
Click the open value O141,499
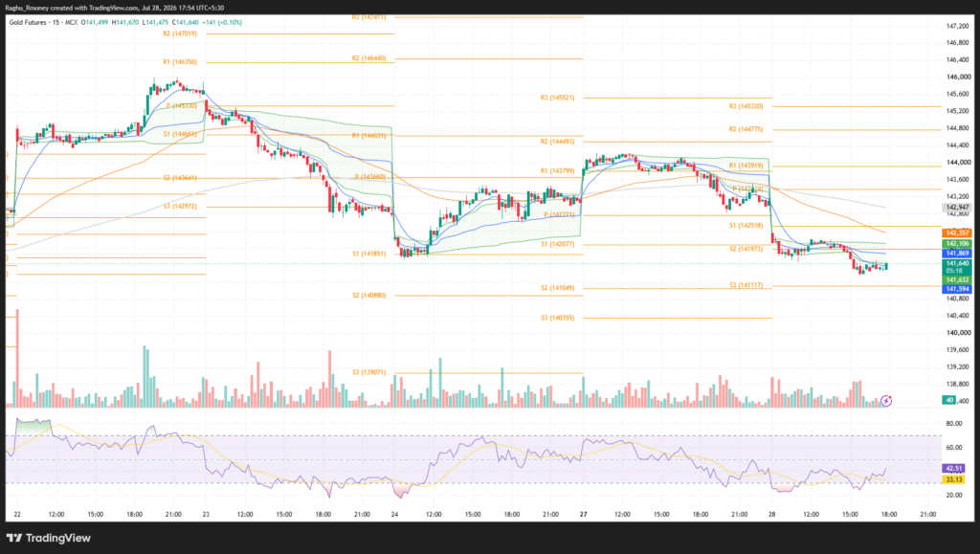coord(95,22)
